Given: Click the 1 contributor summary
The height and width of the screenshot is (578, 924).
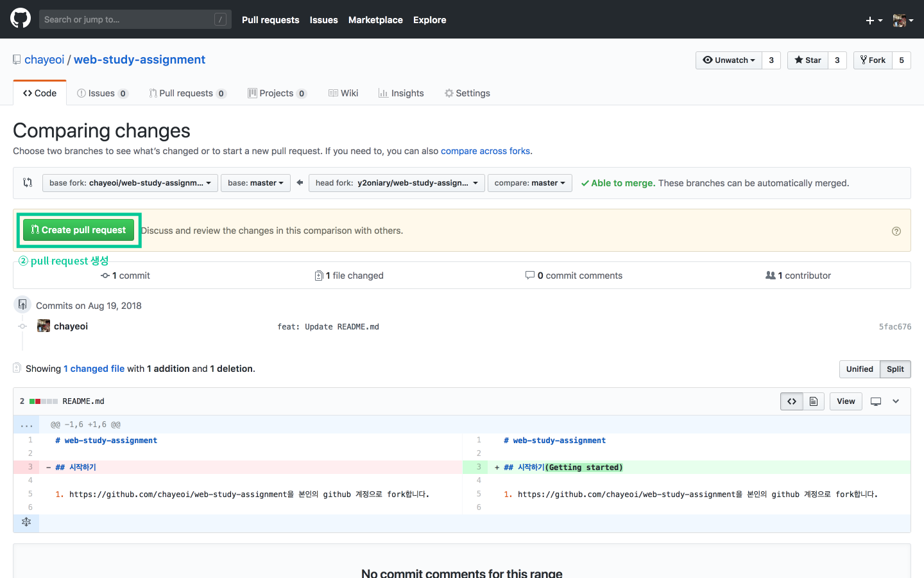Looking at the screenshot, I should pos(798,276).
